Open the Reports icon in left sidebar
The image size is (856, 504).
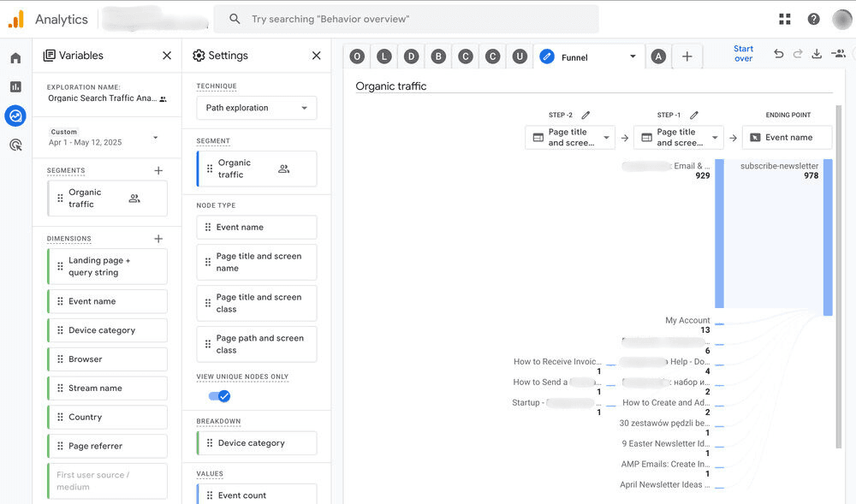click(15, 86)
